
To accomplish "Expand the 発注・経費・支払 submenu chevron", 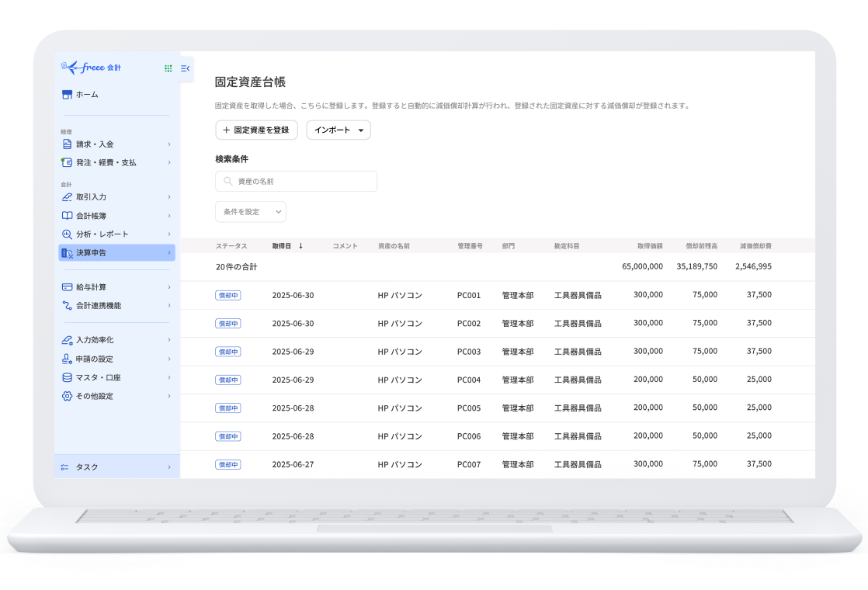I will [x=169, y=163].
